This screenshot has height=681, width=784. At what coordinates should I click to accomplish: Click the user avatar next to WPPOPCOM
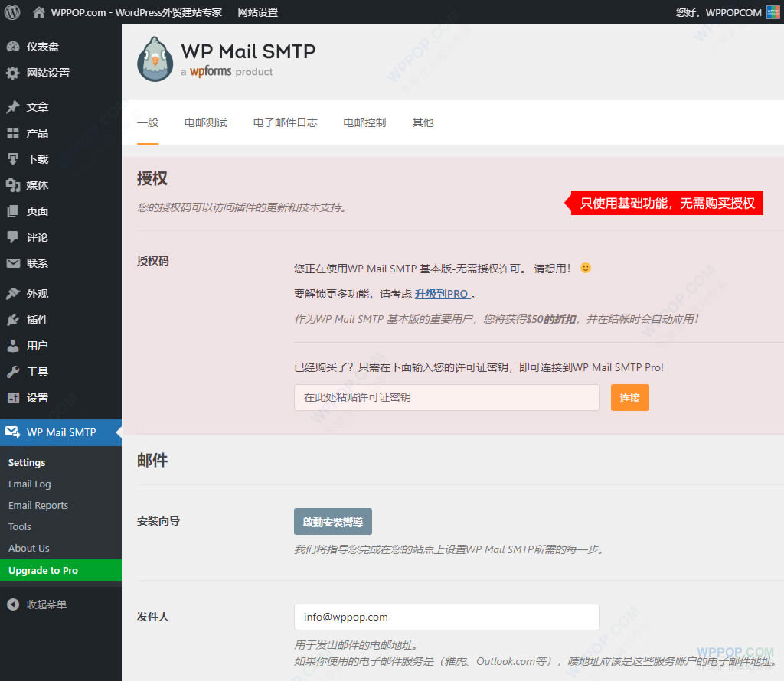pyautogui.click(x=773, y=12)
